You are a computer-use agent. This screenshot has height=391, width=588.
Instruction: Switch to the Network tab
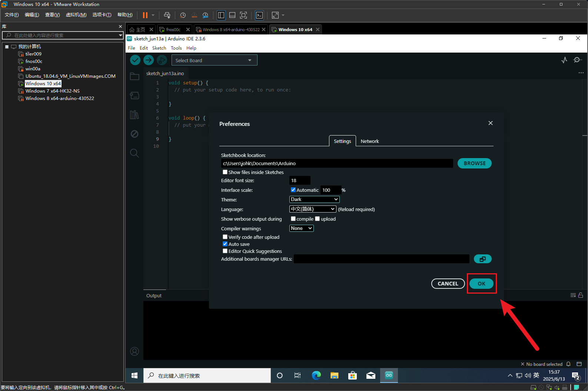coord(370,141)
